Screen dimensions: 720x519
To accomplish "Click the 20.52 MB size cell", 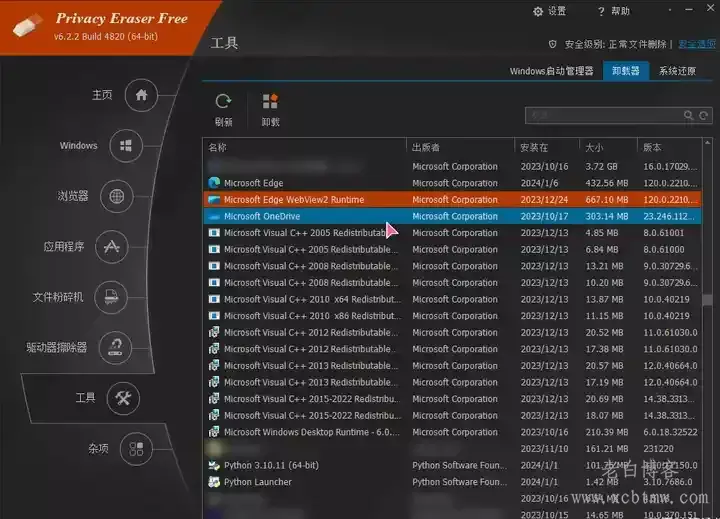I will pyautogui.click(x=604, y=333).
